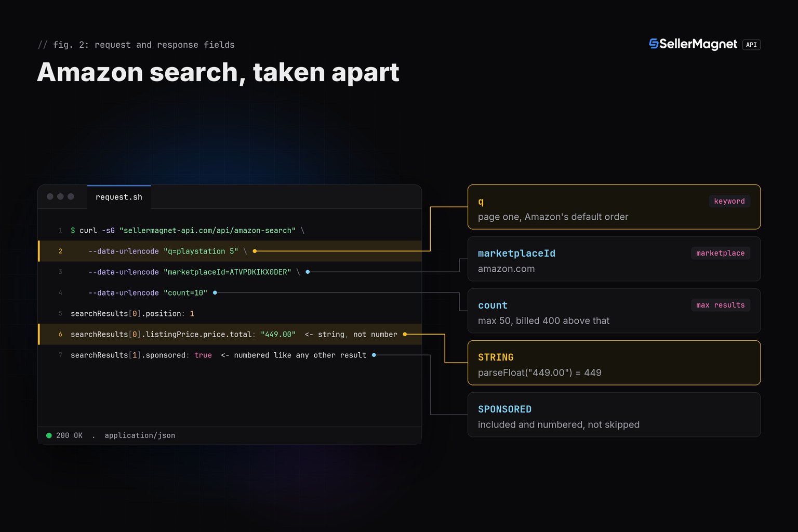Click "included and numbered, not skipped" text
798x532 pixels.
click(x=558, y=424)
